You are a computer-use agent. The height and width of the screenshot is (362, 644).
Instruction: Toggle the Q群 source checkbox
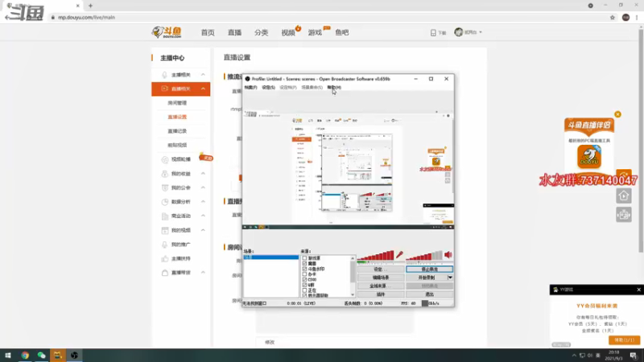(x=304, y=285)
